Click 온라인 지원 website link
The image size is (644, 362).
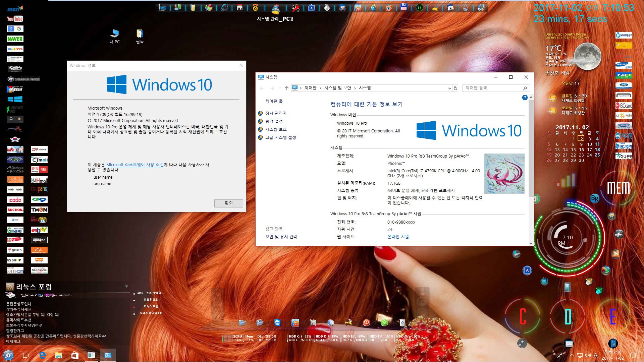click(398, 237)
